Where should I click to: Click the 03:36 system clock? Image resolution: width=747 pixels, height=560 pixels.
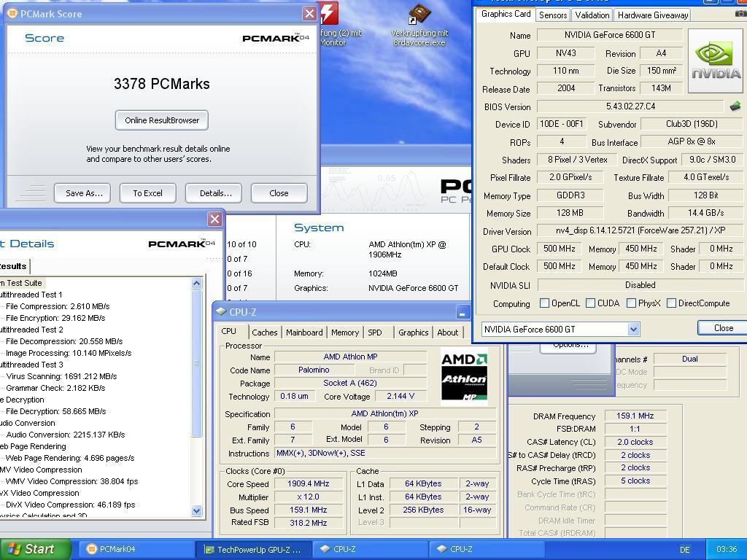pos(727,549)
